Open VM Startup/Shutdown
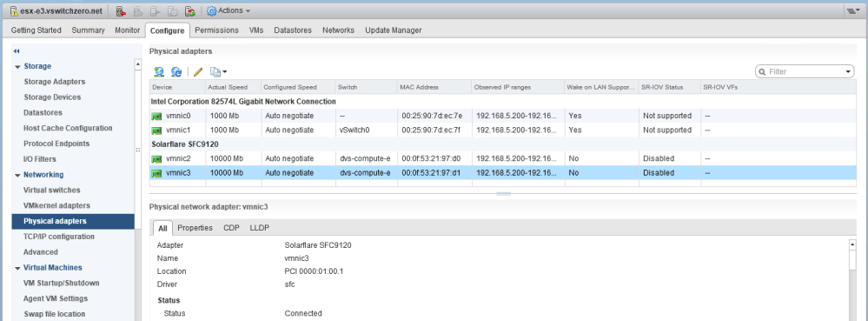Screen dimensions: 868x321 click(62, 284)
